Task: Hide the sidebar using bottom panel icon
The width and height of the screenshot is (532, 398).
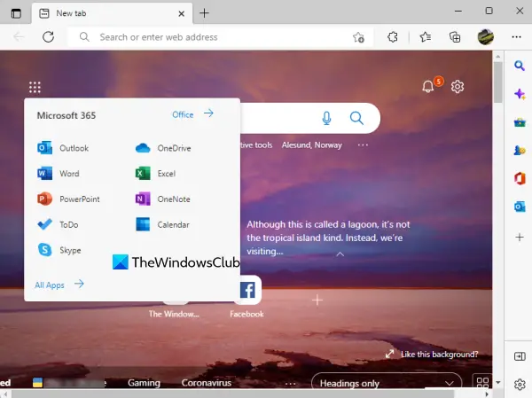Action: (x=520, y=356)
